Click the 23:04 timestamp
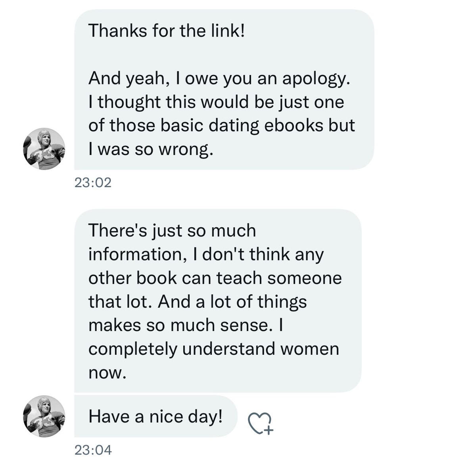Image resolution: width=476 pixels, height=465 pixels. pyautogui.click(x=93, y=450)
